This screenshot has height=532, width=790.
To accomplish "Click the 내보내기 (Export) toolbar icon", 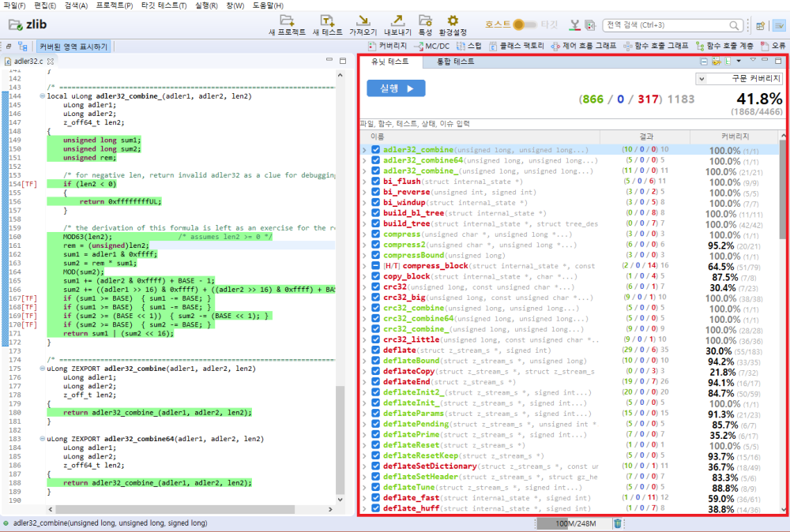I will 397,21.
